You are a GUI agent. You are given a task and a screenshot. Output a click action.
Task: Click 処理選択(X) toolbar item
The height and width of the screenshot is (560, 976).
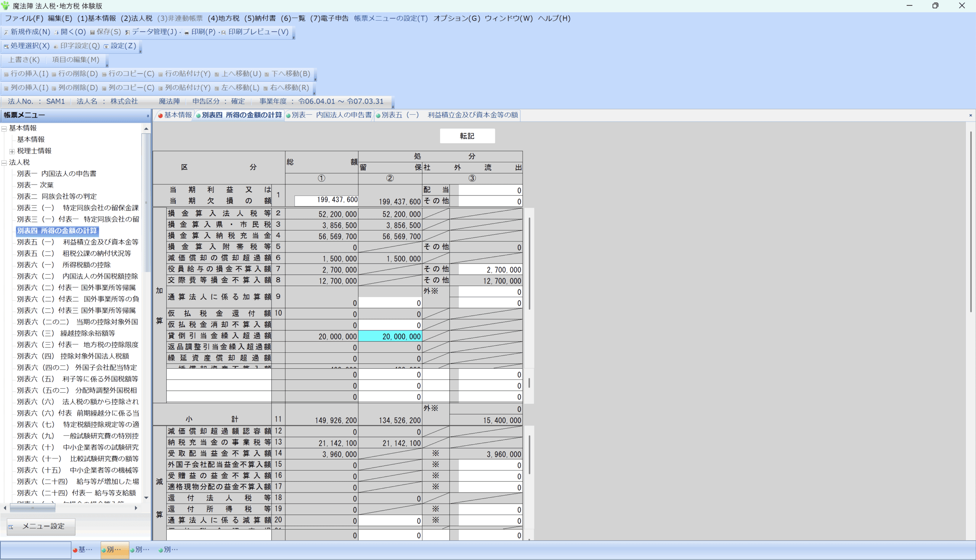point(27,46)
